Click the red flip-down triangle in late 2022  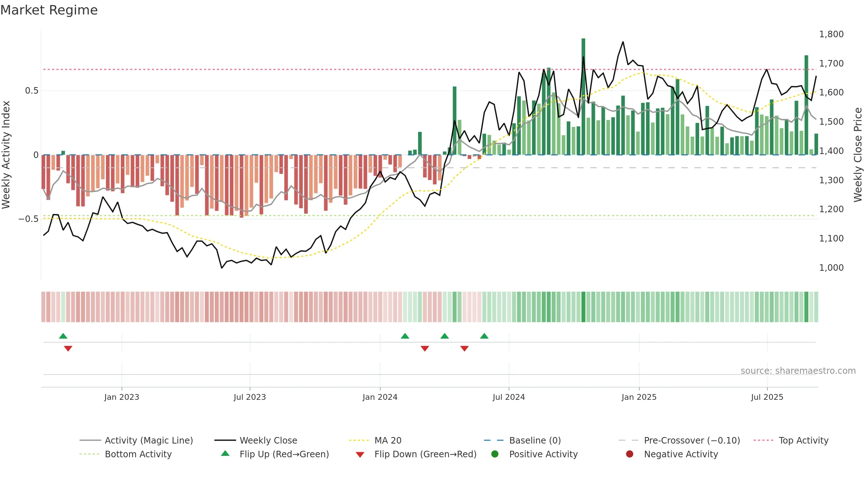(68, 348)
